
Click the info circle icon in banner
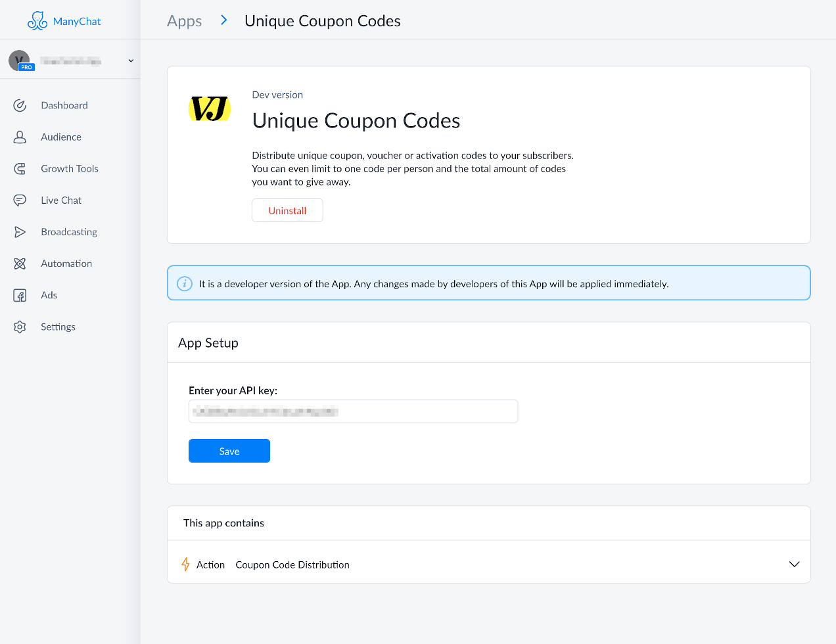coord(185,284)
